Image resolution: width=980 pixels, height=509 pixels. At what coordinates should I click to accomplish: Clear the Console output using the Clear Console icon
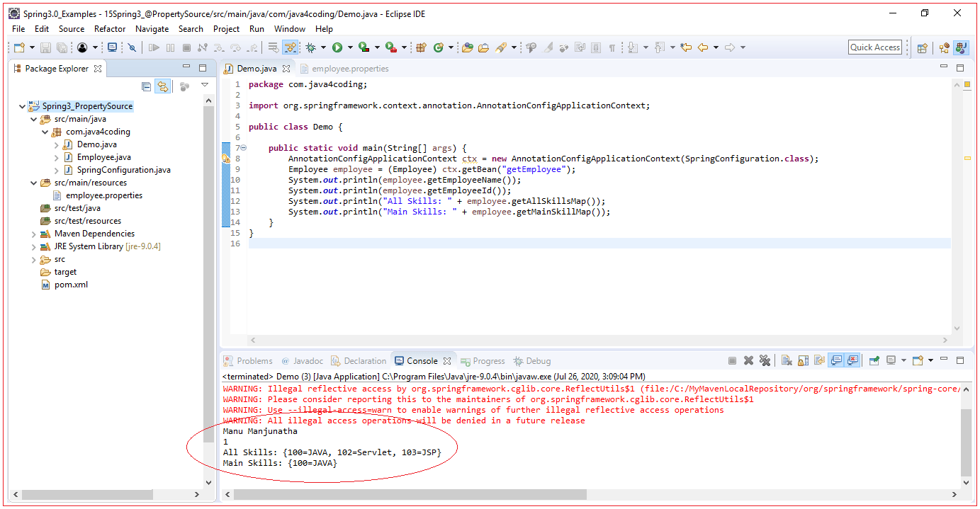tap(786, 360)
